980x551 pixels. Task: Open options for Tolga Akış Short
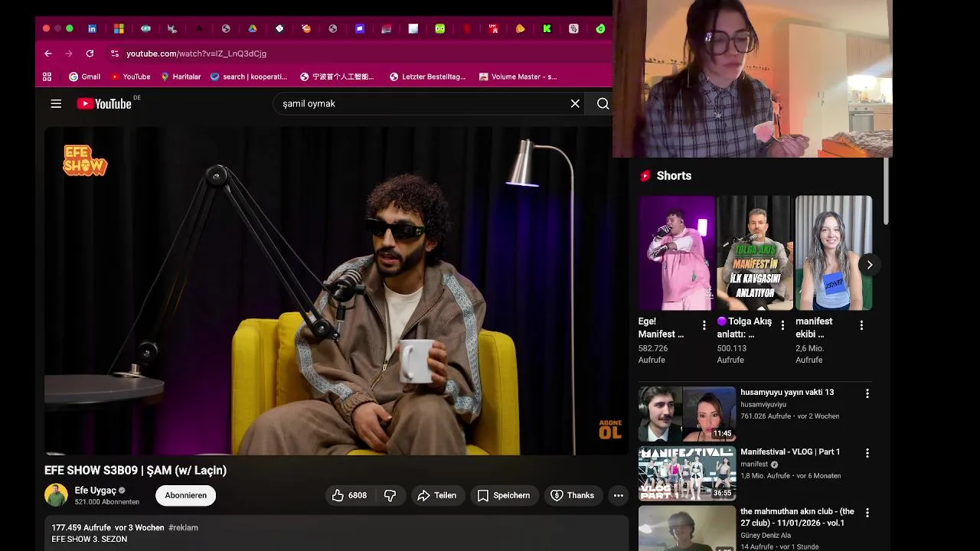782,325
